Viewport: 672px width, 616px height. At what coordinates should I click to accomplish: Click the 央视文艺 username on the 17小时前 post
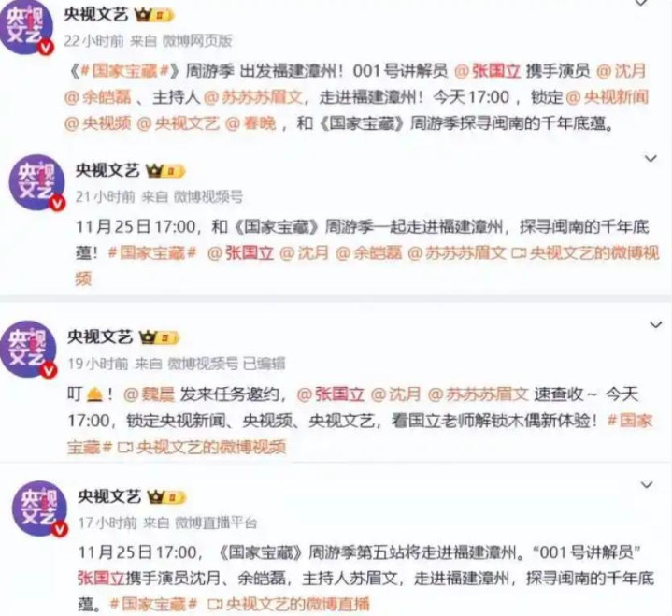tap(109, 496)
